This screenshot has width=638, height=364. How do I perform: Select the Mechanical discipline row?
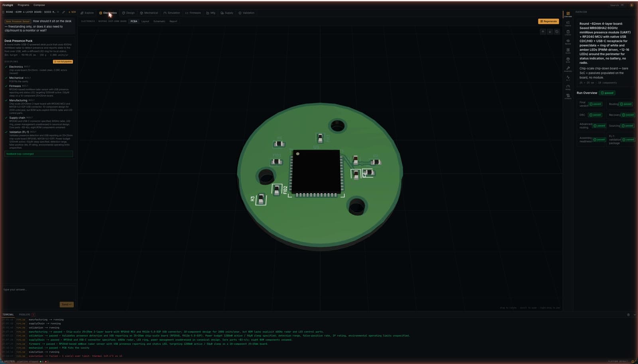[x=39, y=79]
